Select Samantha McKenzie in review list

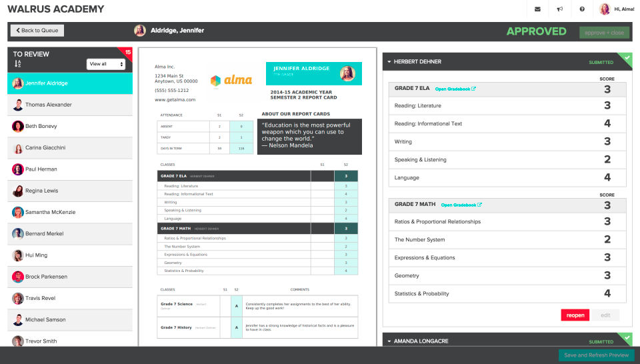pyautogui.click(x=70, y=212)
